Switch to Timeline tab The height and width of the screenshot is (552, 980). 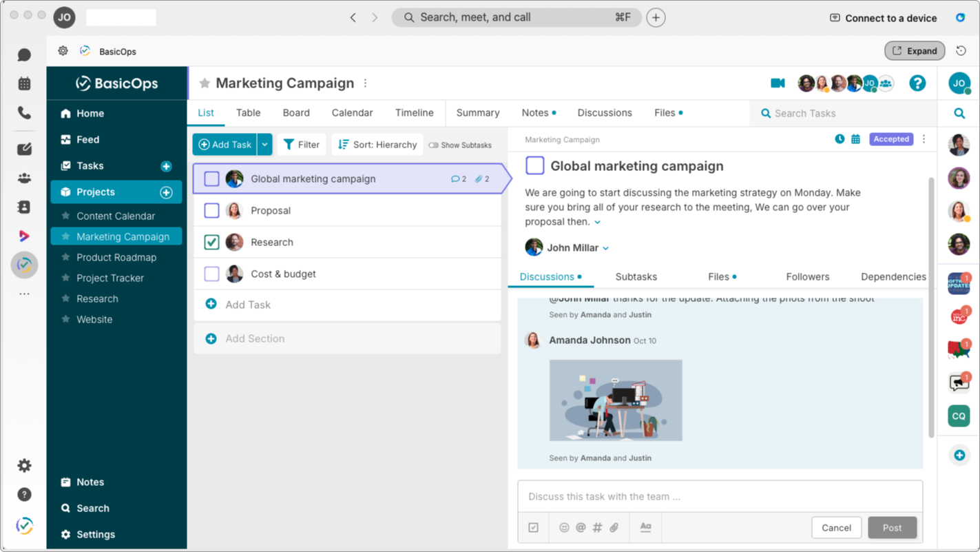point(414,113)
